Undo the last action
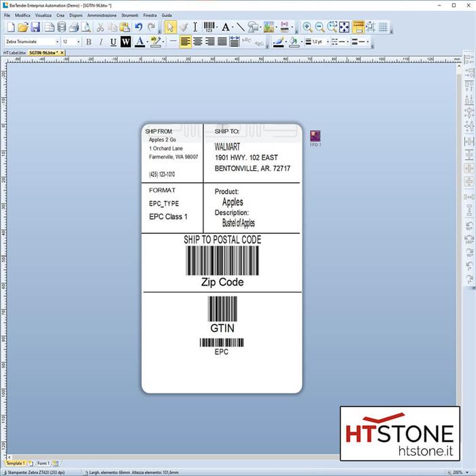Image resolution: width=476 pixels, height=476 pixels. [139, 27]
